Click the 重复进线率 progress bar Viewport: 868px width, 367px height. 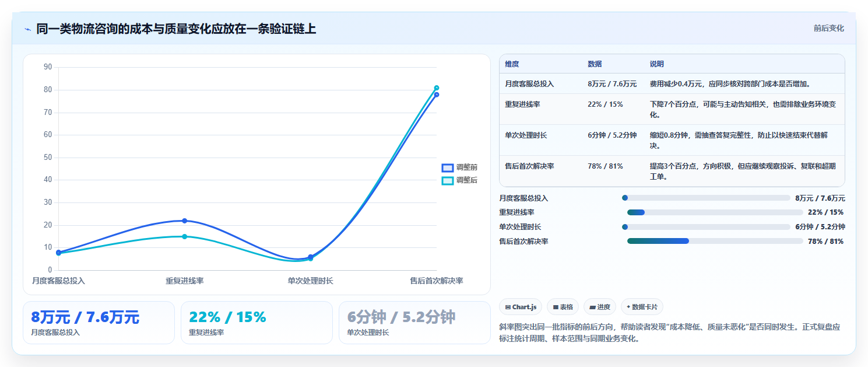(715, 212)
